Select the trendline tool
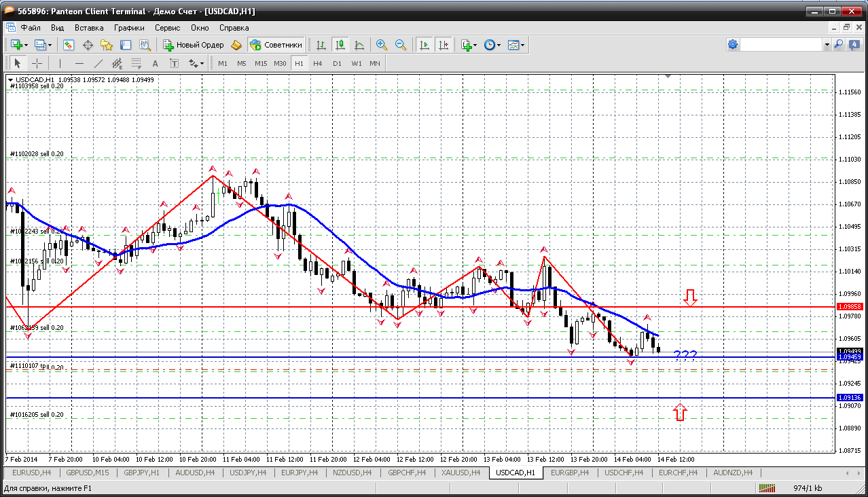 click(x=98, y=63)
